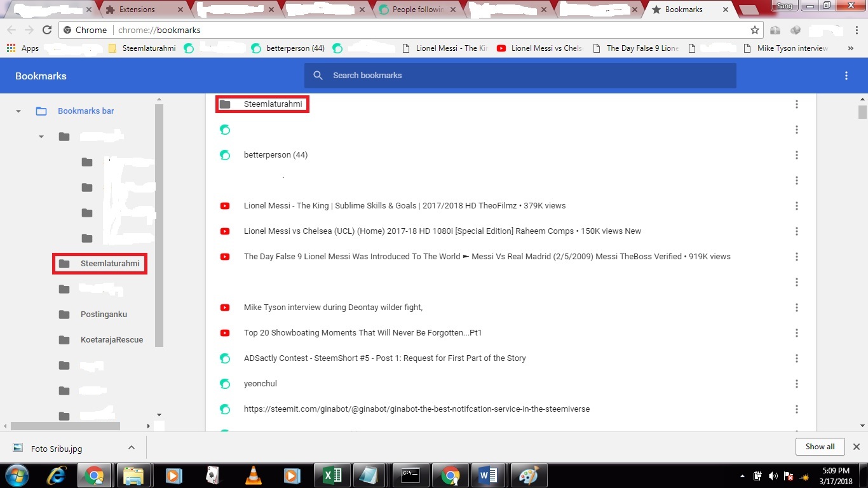
Task: Open the Foto Sribu.jpg downloaded file
Action: click(57, 449)
